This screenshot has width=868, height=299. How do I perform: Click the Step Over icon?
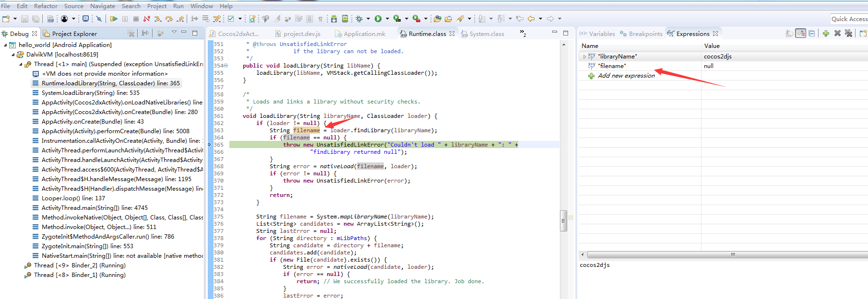[x=169, y=19]
